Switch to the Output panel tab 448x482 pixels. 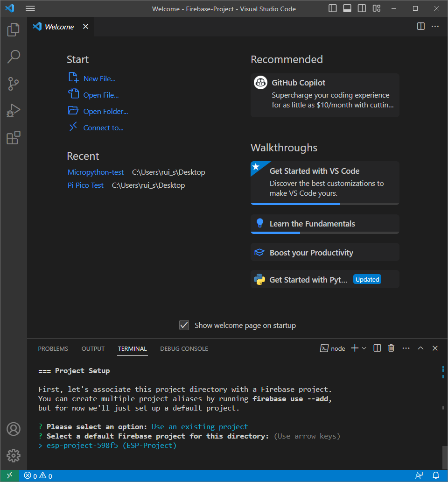tap(93, 348)
